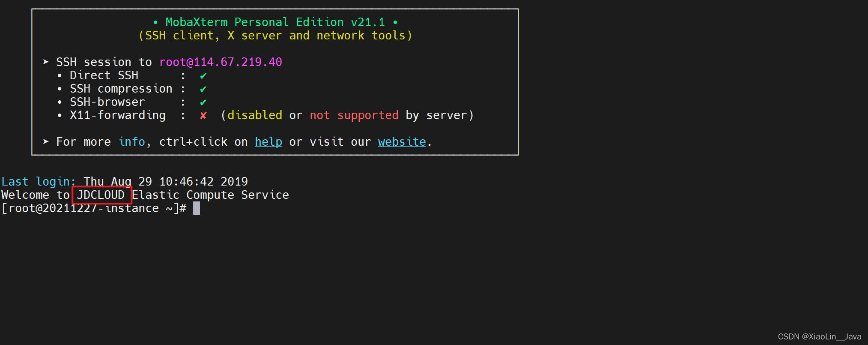This screenshot has width=868, height=345.
Task: Click the root@114.67.219.40 address
Action: pos(221,62)
